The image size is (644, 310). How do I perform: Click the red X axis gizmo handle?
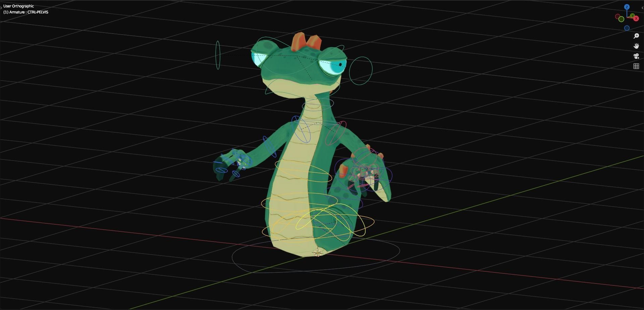[x=636, y=18]
